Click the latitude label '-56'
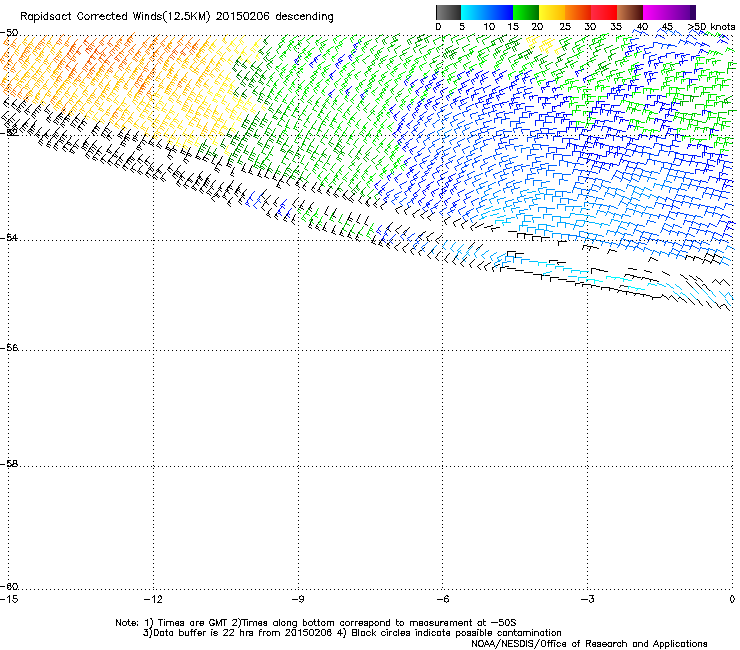This screenshot has width=740, height=650. click(x=10, y=347)
